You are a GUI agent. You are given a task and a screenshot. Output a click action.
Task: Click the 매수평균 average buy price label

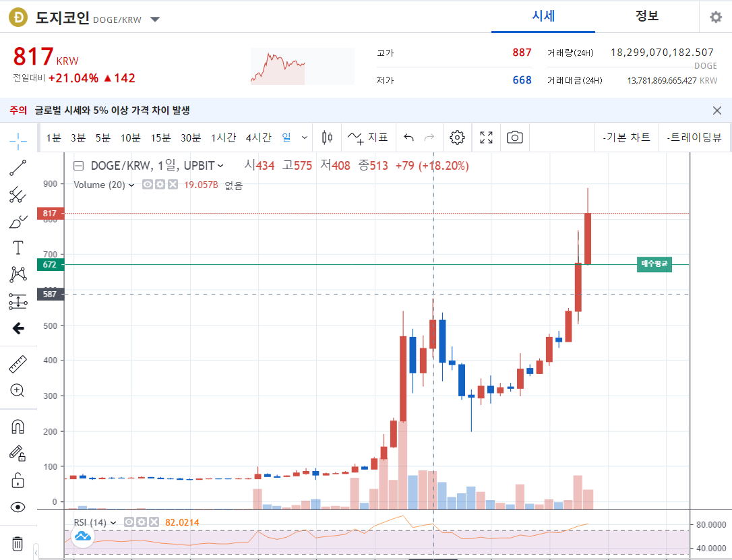click(x=654, y=264)
